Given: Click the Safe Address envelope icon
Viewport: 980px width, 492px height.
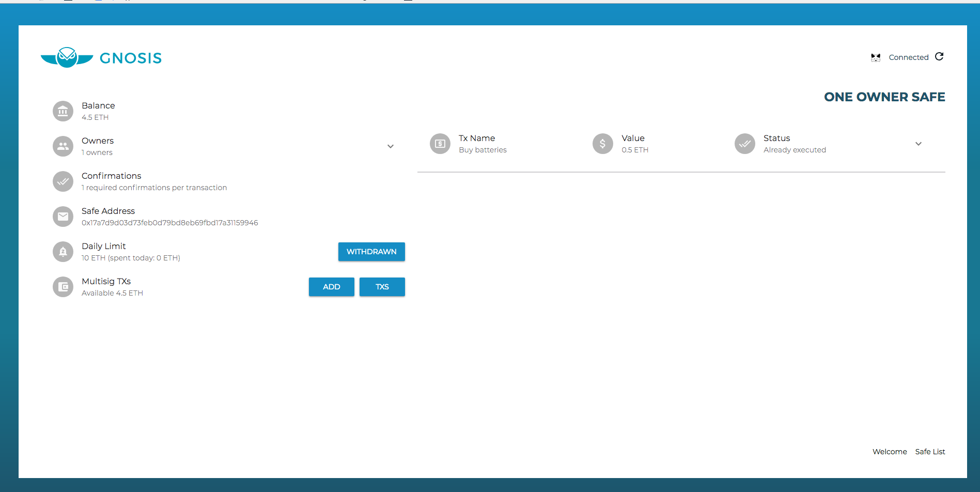Looking at the screenshot, I should [63, 217].
